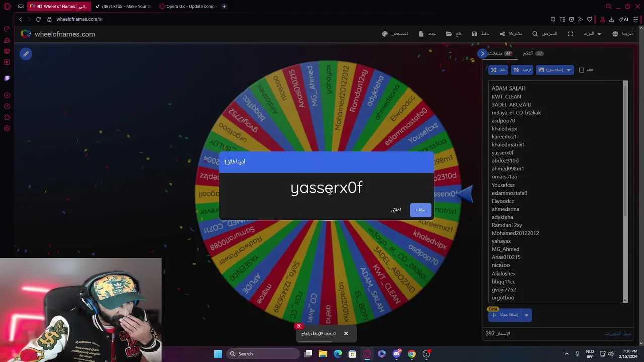Image resolution: width=644 pixels, height=362 pixels.
Task: Close the winner dialog
Action: click(x=396, y=210)
